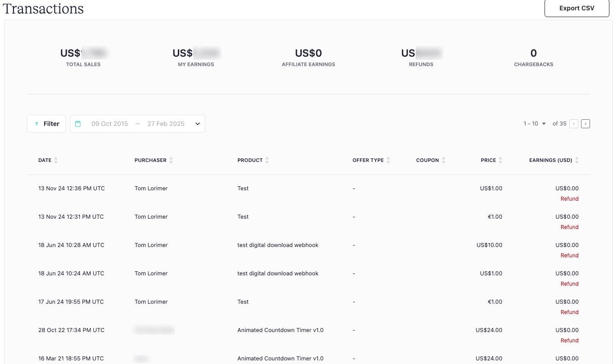This screenshot has width=613, height=364.
Task: Sort by the DATE column
Action: click(48, 160)
